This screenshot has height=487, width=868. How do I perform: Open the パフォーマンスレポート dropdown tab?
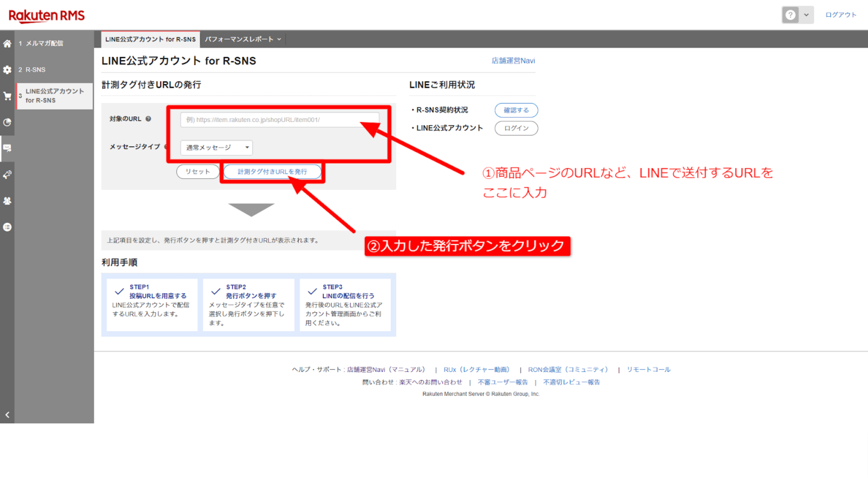243,39
